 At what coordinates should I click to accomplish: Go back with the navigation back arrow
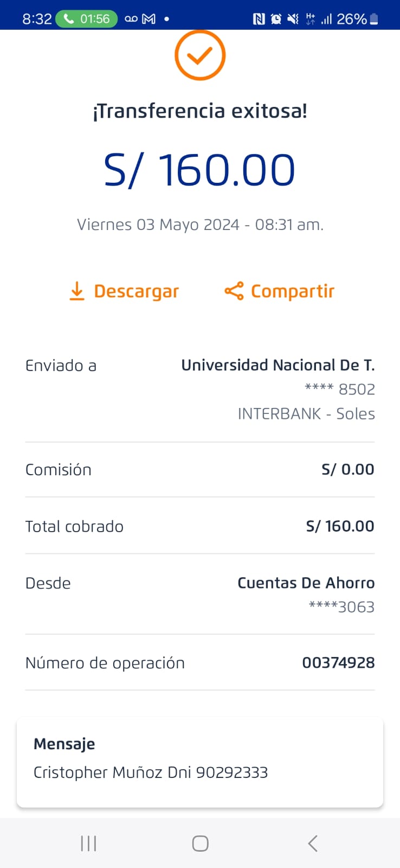pos(312,843)
